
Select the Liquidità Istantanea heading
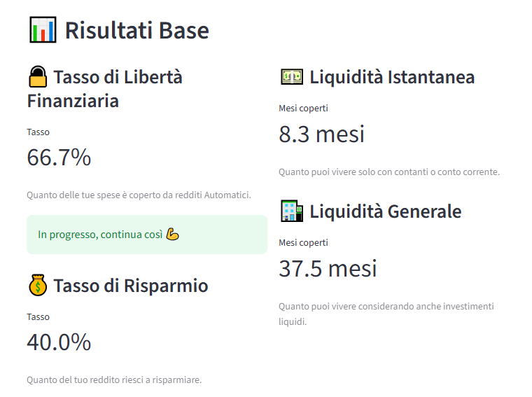point(392,77)
